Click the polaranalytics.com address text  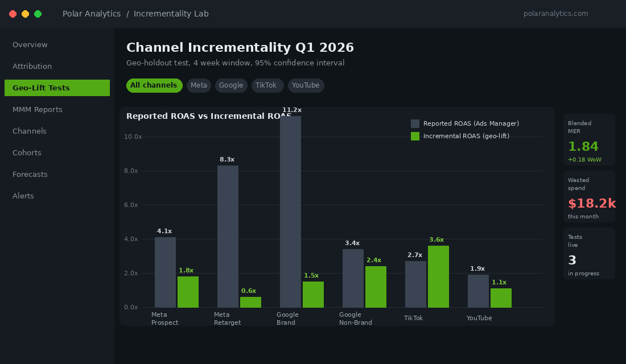click(x=556, y=14)
